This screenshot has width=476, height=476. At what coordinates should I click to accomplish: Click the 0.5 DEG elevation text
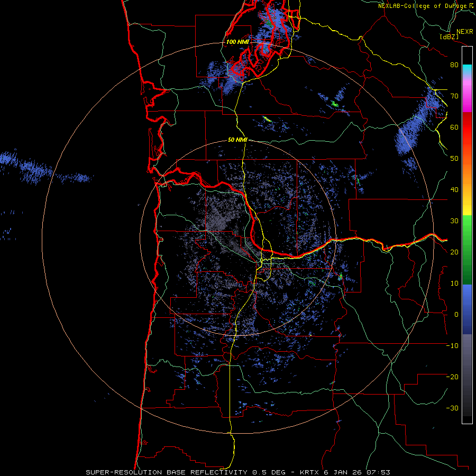click(x=268, y=472)
